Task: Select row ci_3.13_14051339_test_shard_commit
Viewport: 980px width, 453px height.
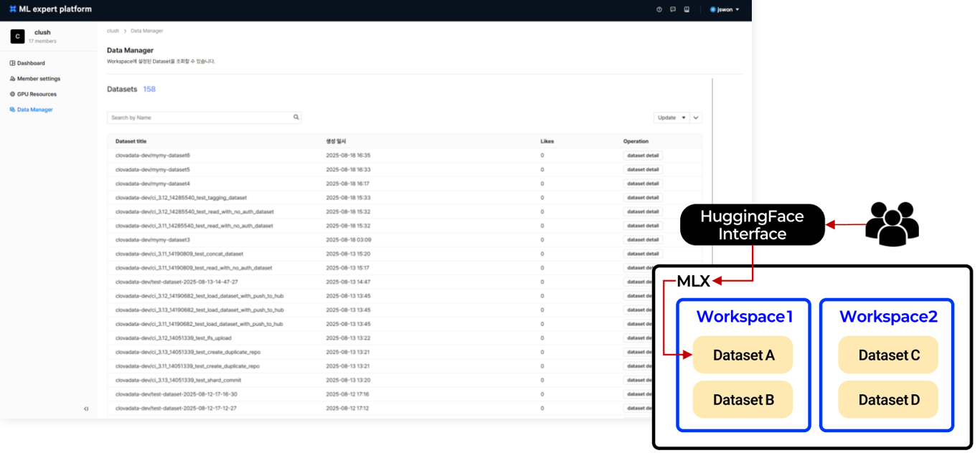Action: (405, 380)
